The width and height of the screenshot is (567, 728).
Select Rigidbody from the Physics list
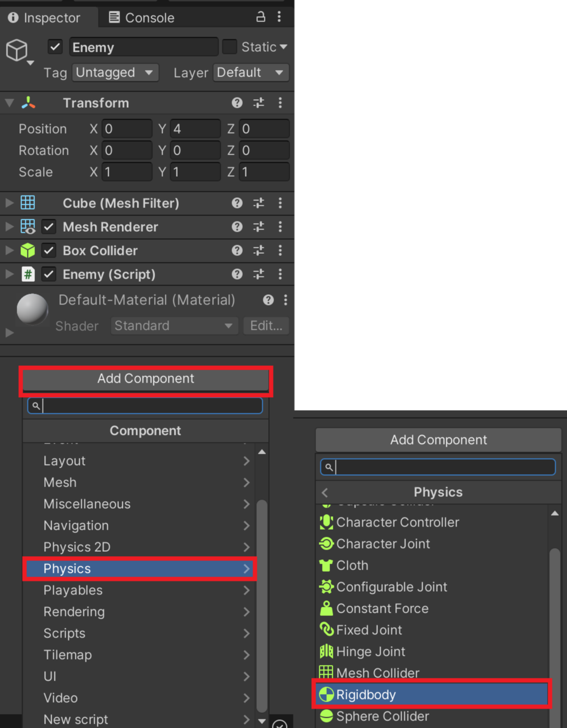coord(432,695)
